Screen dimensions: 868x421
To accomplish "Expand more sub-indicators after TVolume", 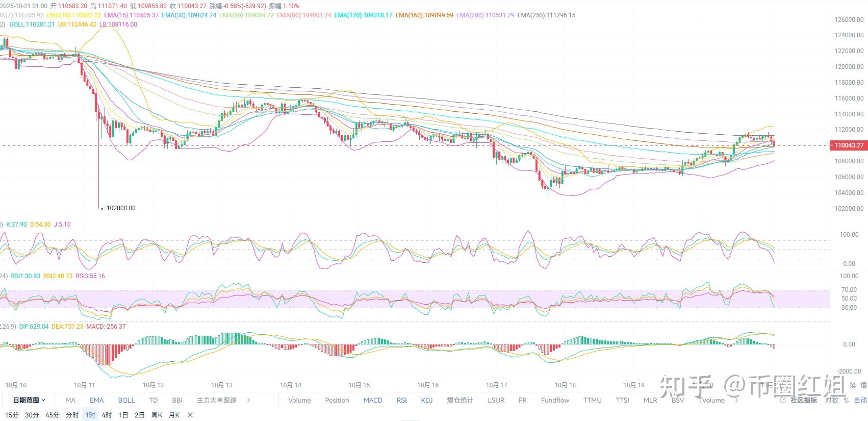I will click(736, 400).
